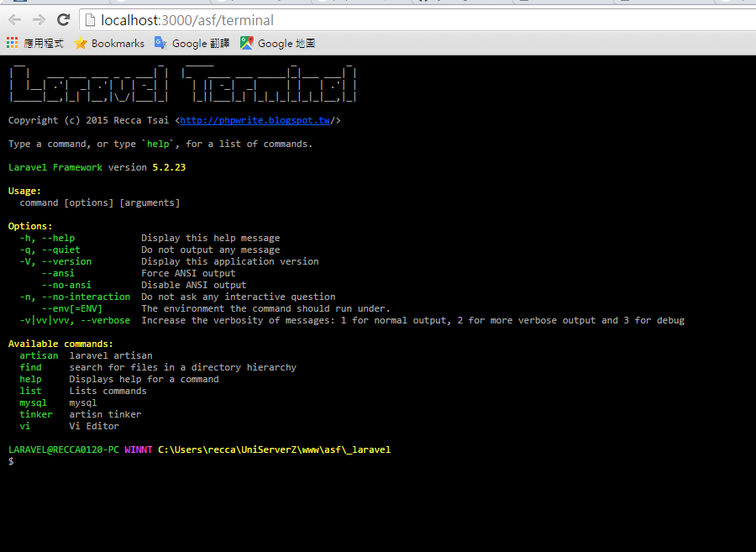Click the version number 5.2.23
Image resolution: width=756 pixels, height=552 pixels.
point(169,167)
